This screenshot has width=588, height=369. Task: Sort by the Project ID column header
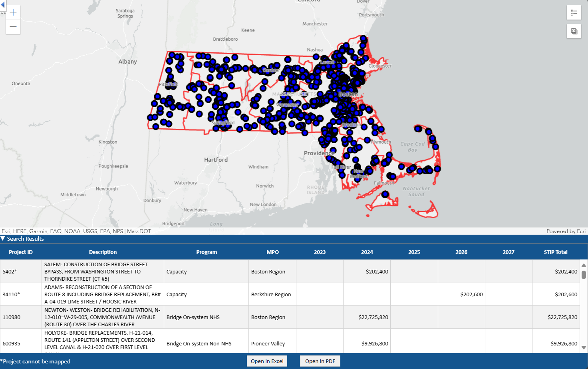point(21,252)
